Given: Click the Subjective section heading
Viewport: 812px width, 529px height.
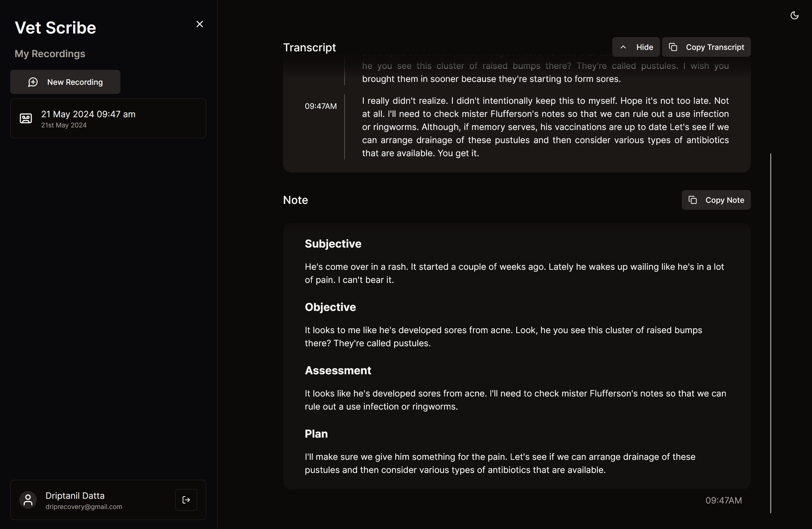Looking at the screenshot, I should pos(333,244).
